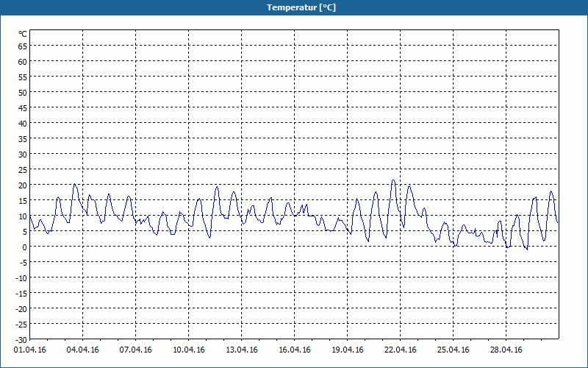The width and height of the screenshot is (588, 368).
Task: Select the 16.04.16 date label
Action: click(x=295, y=350)
